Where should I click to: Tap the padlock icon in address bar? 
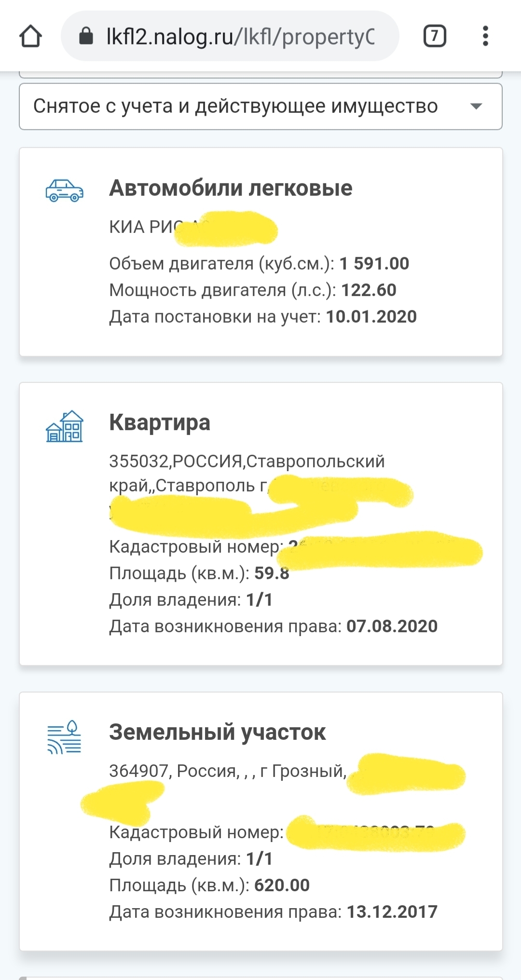tap(86, 36)
